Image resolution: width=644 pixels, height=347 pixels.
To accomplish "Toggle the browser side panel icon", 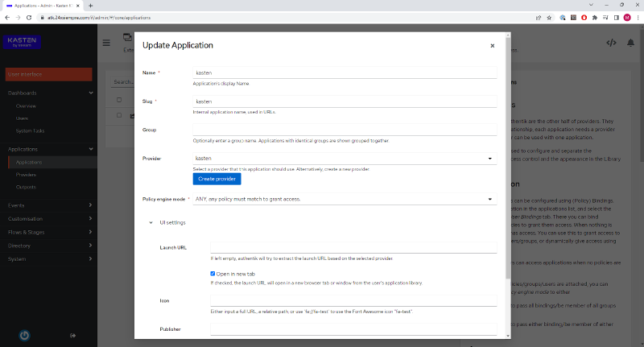I will (616, 18).
